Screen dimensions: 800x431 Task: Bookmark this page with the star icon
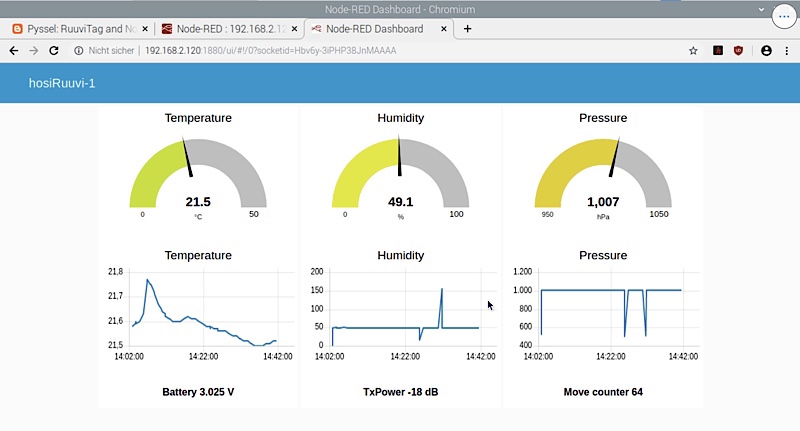click(693, 50)
